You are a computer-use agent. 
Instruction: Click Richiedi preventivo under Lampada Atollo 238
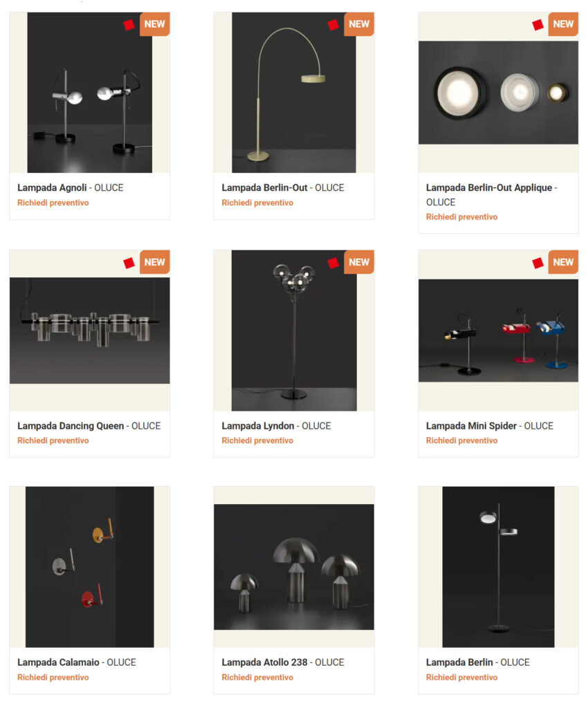[257, 678]
